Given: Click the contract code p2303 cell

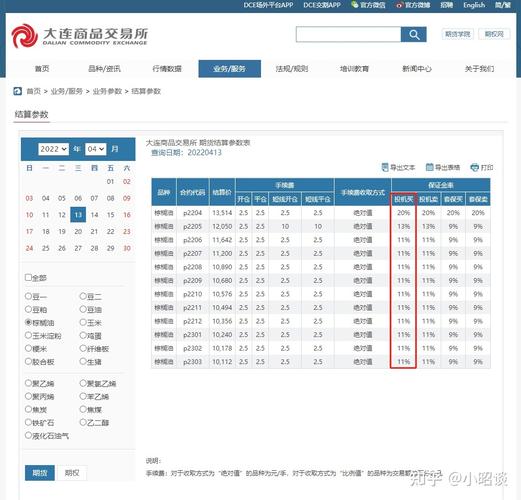Looking at the screenshot, I should pyautogui.click(x=193, y=362).
